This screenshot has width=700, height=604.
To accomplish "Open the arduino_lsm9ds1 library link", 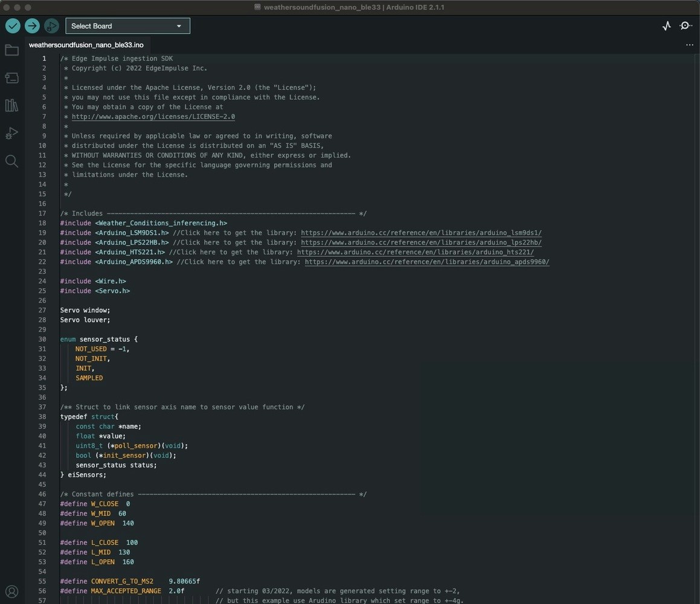I will pos(421,233).
